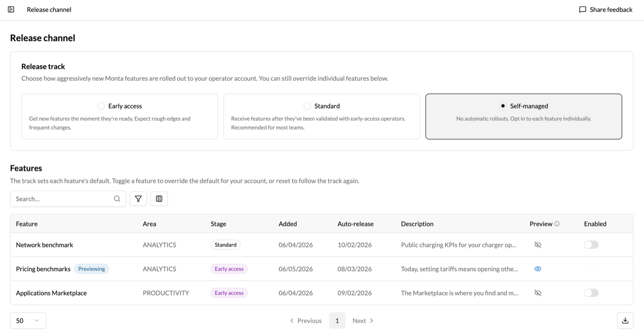Sort by the Added column header

287,224
